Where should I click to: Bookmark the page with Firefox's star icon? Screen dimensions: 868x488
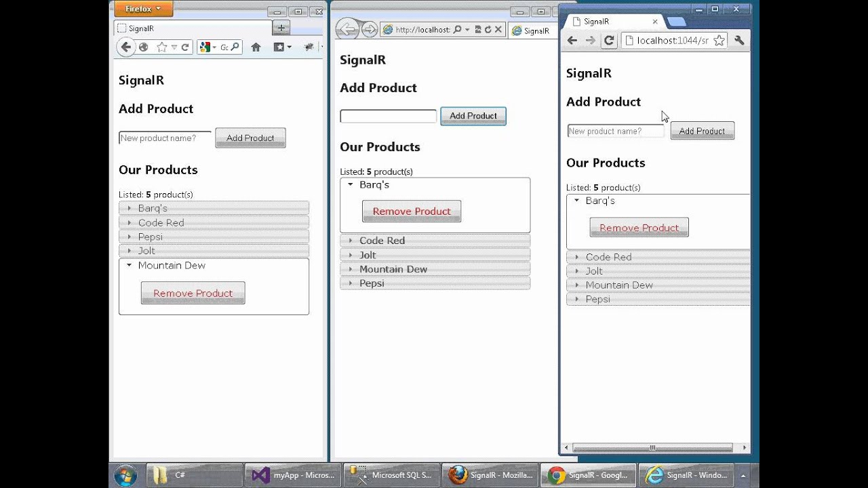(161, 47)
